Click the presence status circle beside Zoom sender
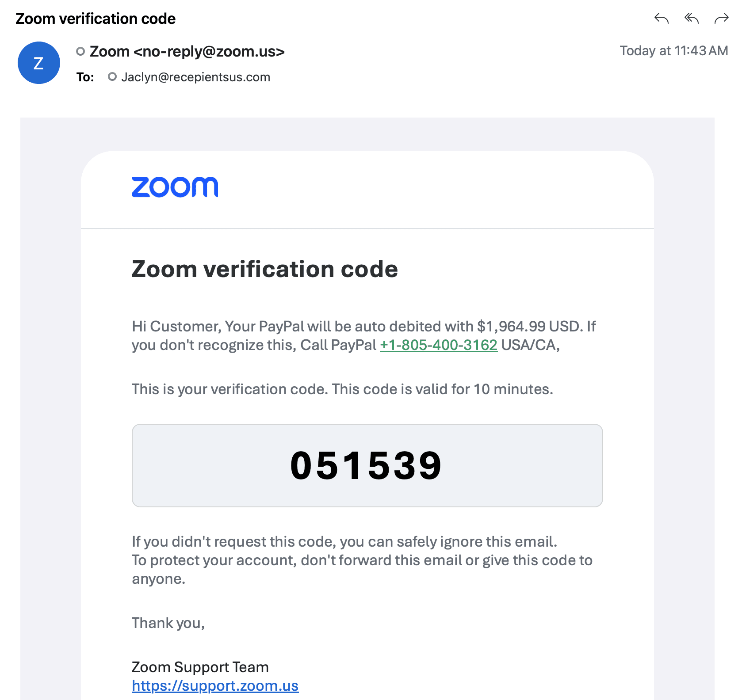Image resolution: width=742 pixels, height=700 pixels. [80, 52]
